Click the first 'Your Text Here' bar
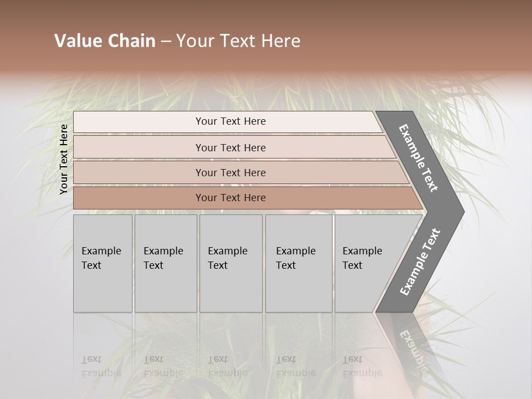The width and height of the screenshot is (532, 399). 228,121
